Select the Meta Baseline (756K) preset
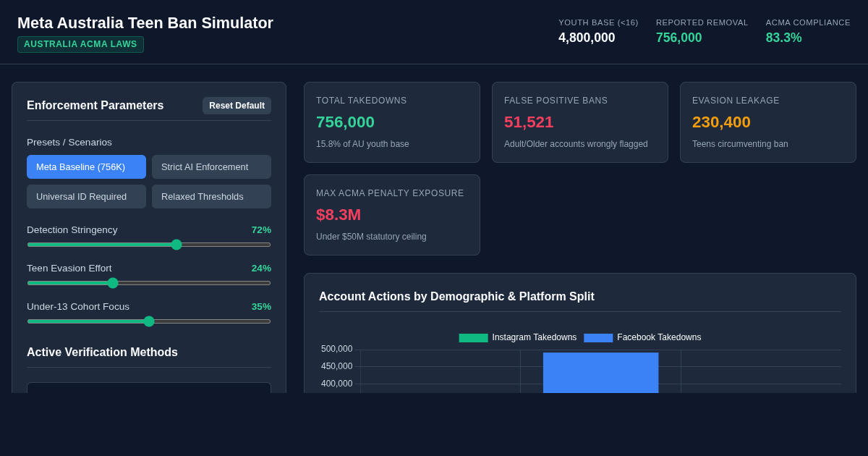The width and height of the screenshot is (868, 456). click(86, 166)
